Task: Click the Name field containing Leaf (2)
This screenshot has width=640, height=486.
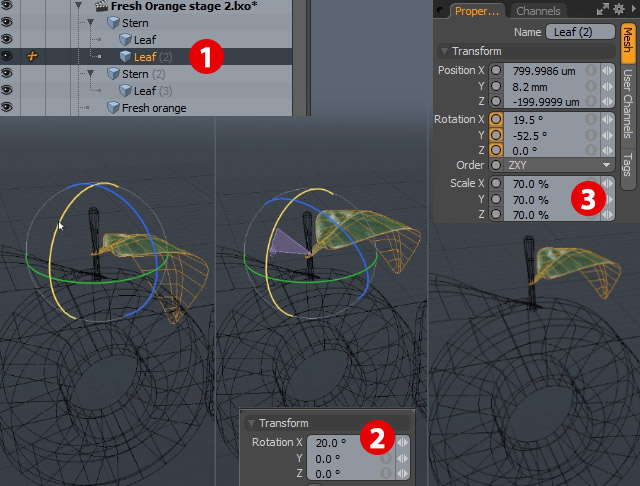Action: coord(580,32)
